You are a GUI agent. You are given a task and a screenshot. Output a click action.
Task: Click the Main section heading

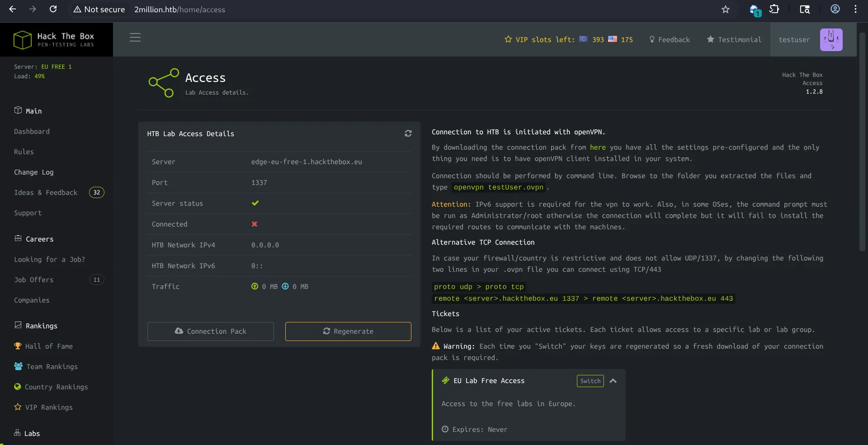28,111
